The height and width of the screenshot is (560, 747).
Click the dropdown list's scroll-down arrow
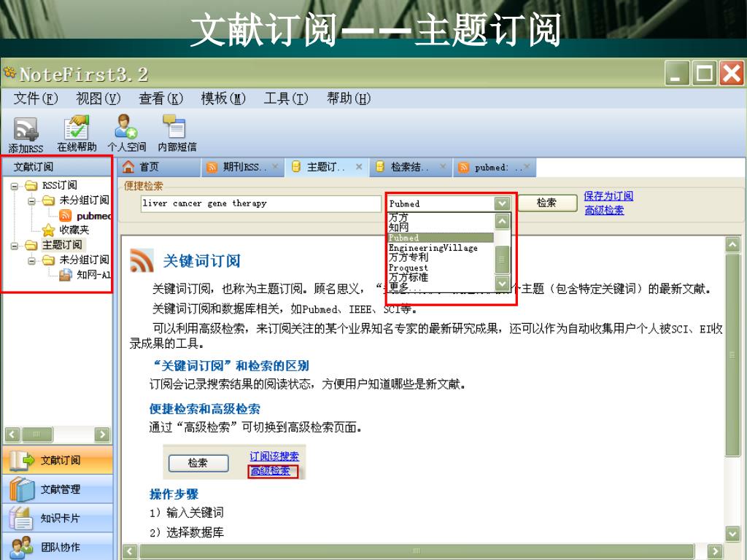tap(502, 283)
